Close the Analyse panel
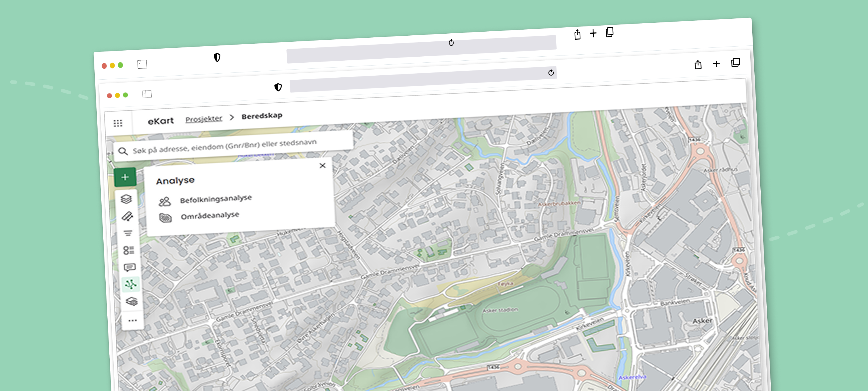Image resolution: width=868 pixels, height=391 pixels. (x=322, y=165)
